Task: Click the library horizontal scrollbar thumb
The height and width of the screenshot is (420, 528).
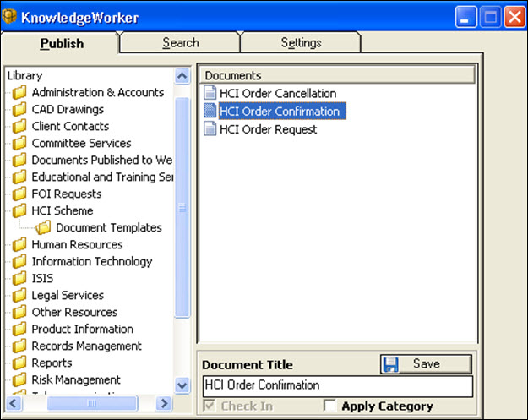Action: [92, 403]
